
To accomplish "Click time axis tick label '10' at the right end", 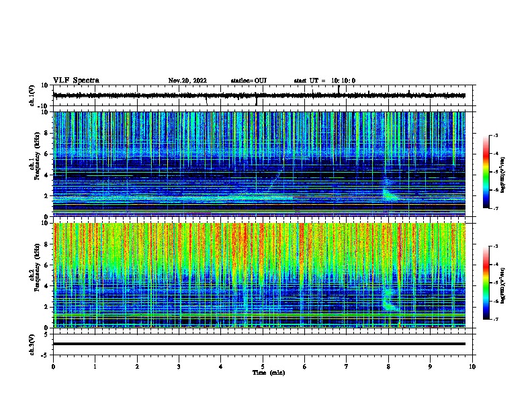I will (472, 367).
